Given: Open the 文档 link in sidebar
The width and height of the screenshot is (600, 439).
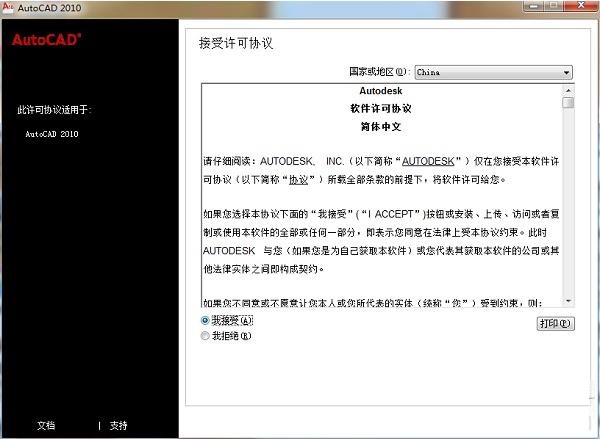Looking at the screenshot, I should 46,425.
